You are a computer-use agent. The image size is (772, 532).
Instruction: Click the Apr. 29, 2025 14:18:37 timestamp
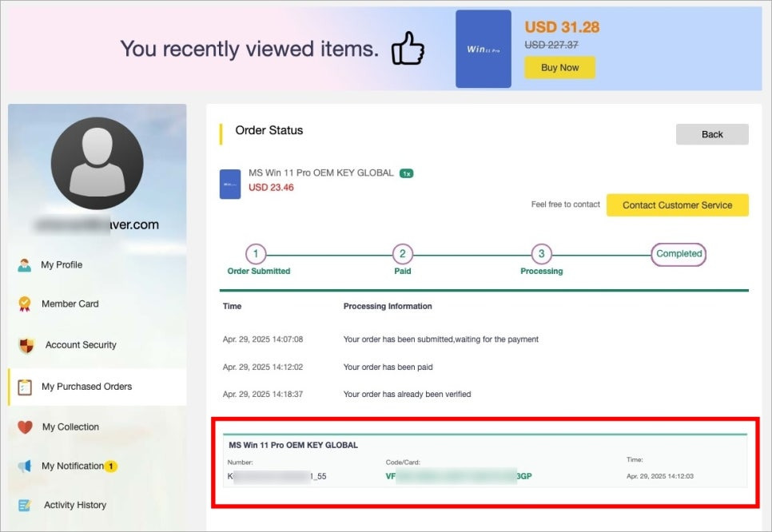click(263, 394)
